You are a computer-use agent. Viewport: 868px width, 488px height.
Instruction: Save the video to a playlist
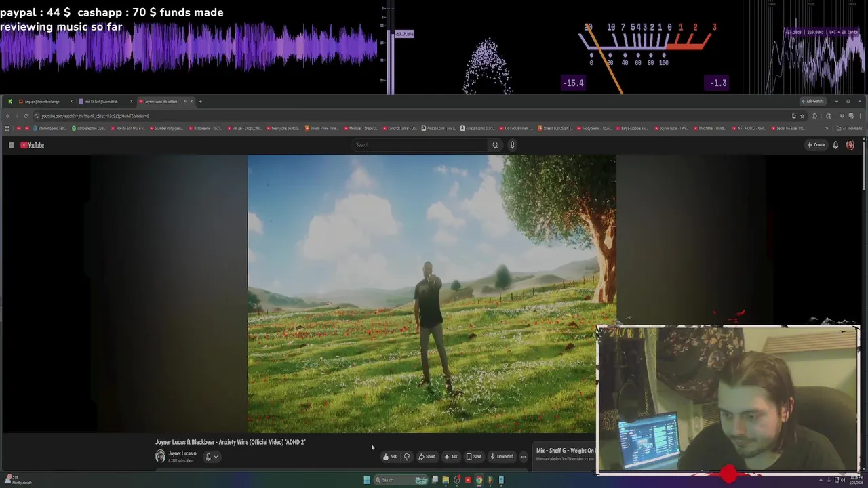(x=474, y=457)
